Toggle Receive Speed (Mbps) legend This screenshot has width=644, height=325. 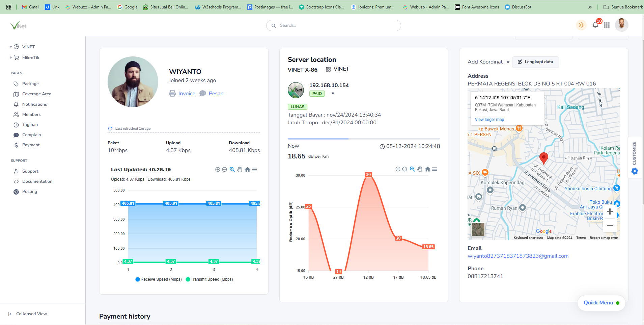159,279
